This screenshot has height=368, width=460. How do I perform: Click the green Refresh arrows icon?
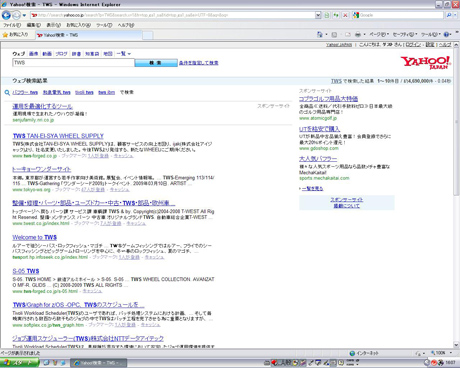[336, 15]
